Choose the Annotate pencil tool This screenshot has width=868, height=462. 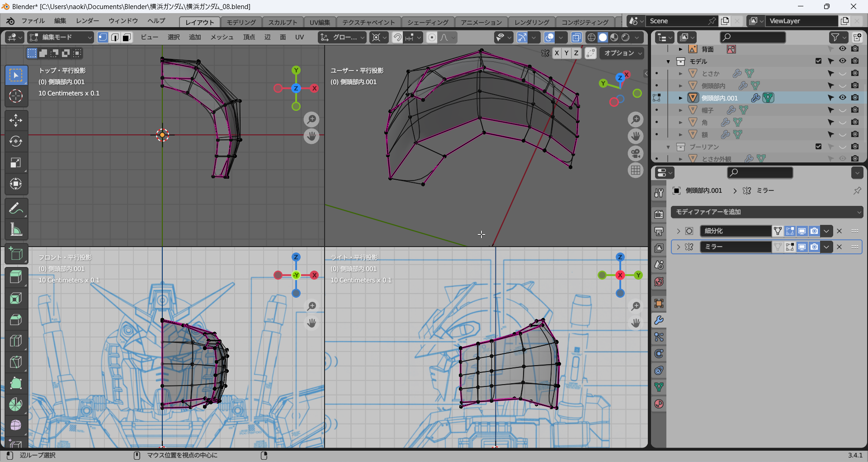[x=16, y=209]
